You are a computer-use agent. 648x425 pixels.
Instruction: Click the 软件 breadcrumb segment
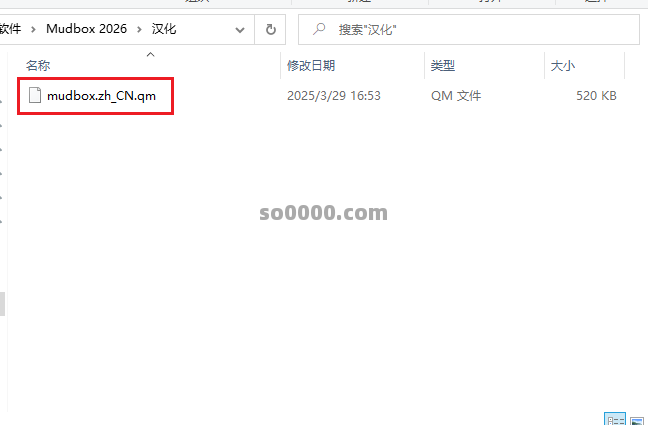10,29
